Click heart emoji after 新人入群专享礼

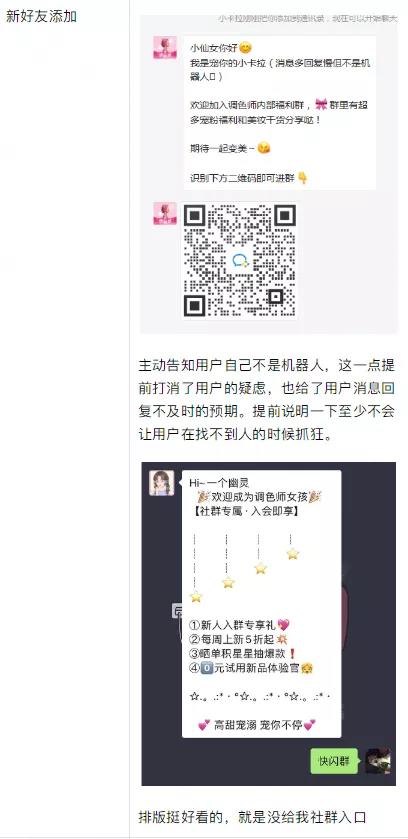(x=284, y=624)
